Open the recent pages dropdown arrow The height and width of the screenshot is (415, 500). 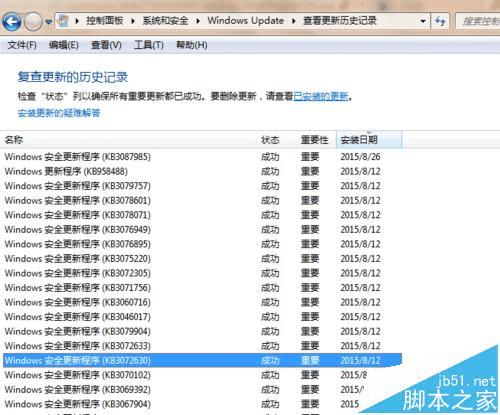49,22
